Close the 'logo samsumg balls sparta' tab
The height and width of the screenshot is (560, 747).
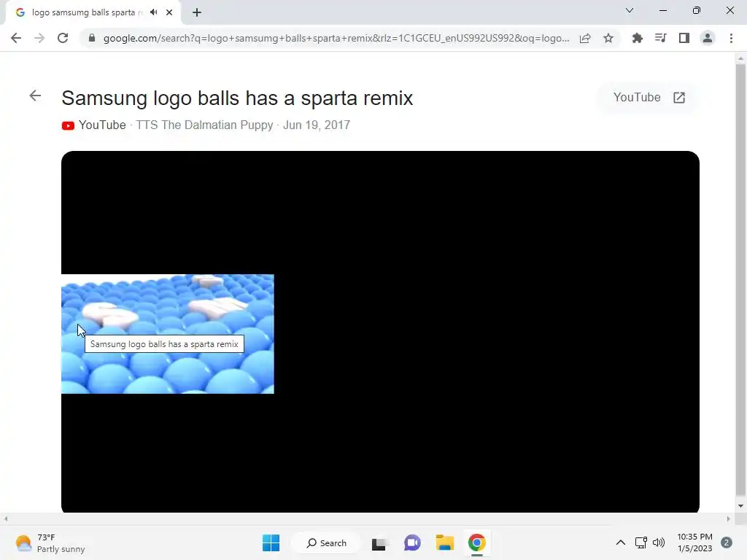169,12
